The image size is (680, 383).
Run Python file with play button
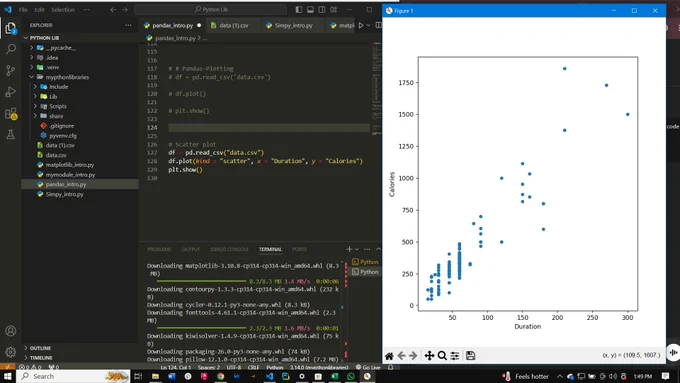click(361, 26)
